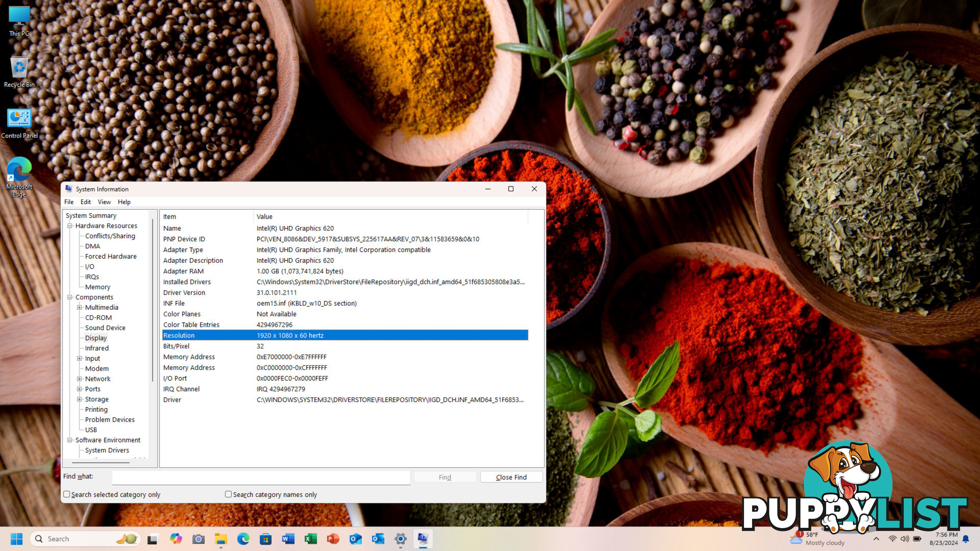980x551 pixels.
Task: Open the Edit menu
Action: 85,202
